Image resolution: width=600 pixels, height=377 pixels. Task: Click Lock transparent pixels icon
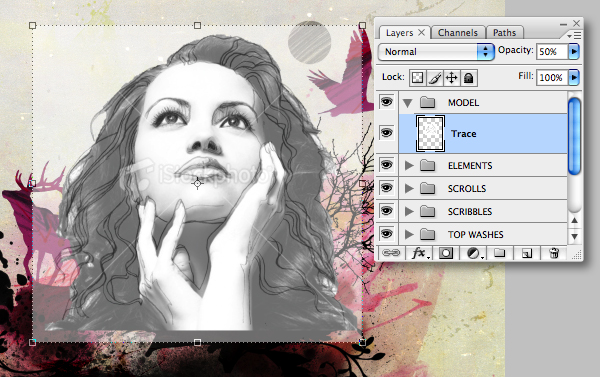[x=417, y=78]
